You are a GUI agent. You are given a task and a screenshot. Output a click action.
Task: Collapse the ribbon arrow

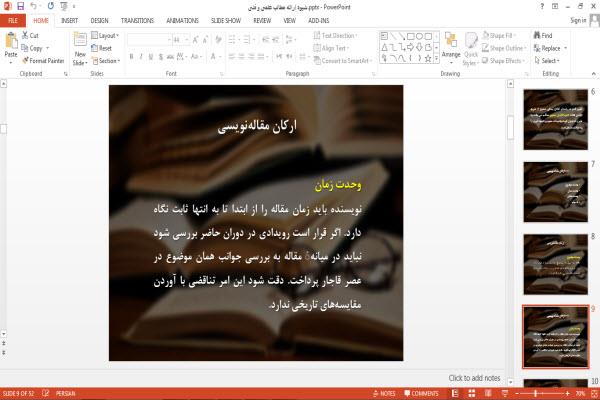[x=593, y=73]
